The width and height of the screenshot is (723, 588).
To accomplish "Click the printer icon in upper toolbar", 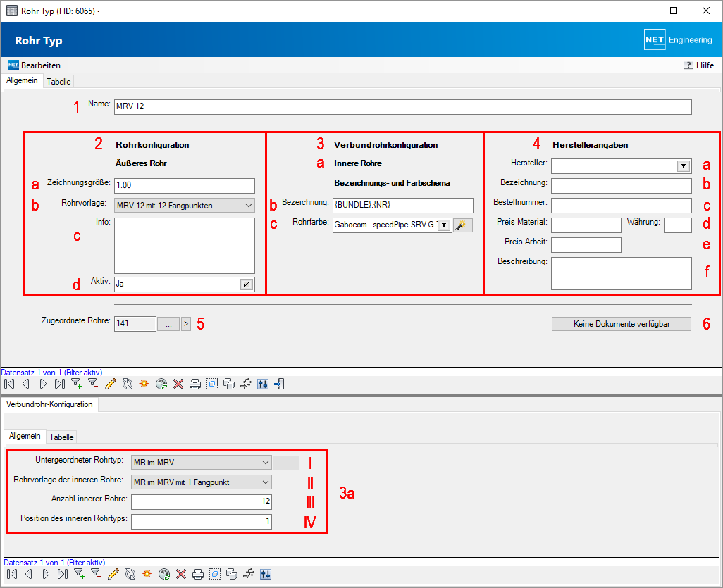I will 195,384.
